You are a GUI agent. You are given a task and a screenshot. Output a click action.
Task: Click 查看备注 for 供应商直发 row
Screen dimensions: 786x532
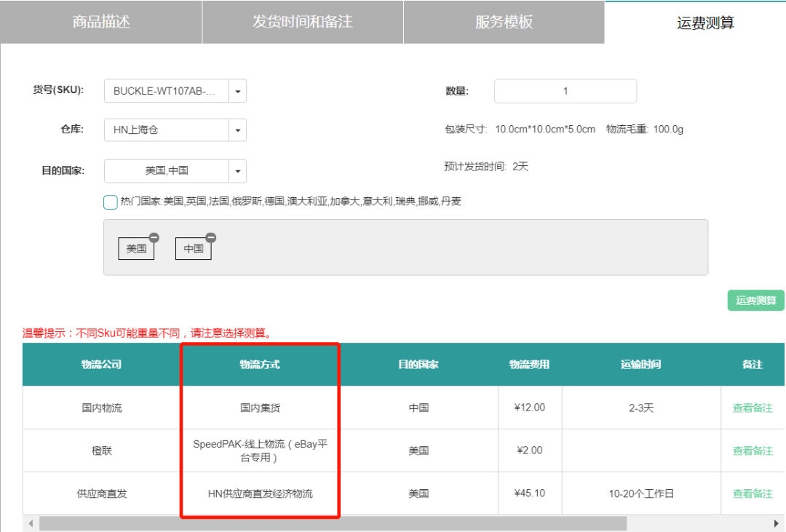pos(753,493)
